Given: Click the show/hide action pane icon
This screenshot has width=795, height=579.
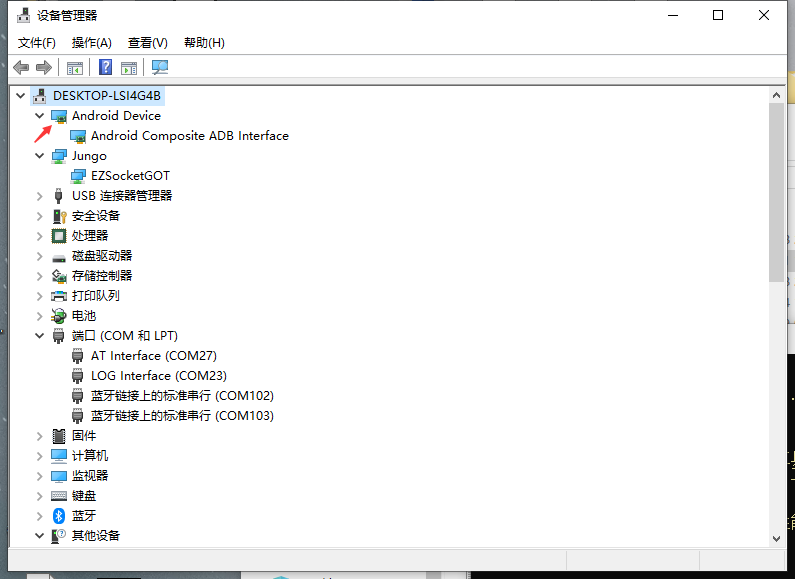Looking at the screenshot, I should (129, 67).
